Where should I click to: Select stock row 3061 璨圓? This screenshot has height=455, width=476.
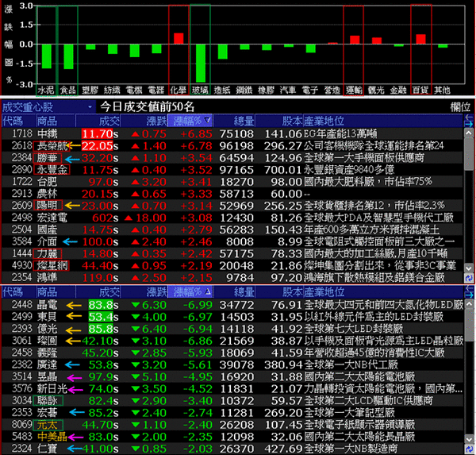[x=232, y=341]
